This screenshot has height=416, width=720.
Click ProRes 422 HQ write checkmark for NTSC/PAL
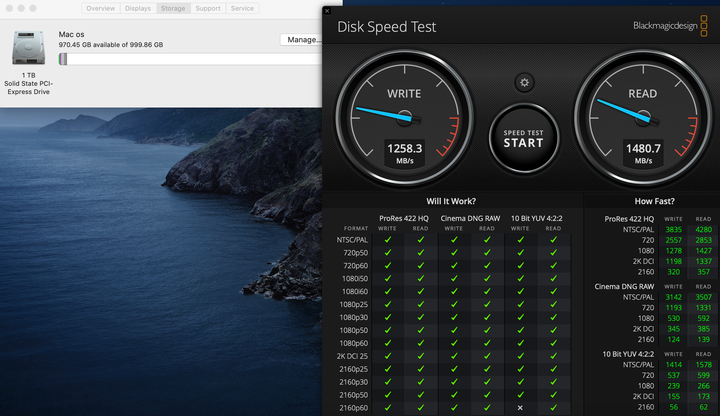click(388, 240)
